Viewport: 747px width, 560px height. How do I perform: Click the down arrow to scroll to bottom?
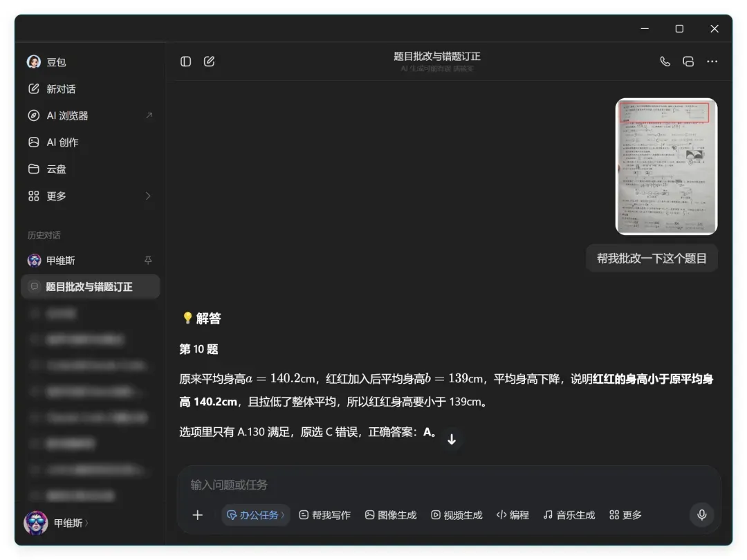(x=452, y=439)
